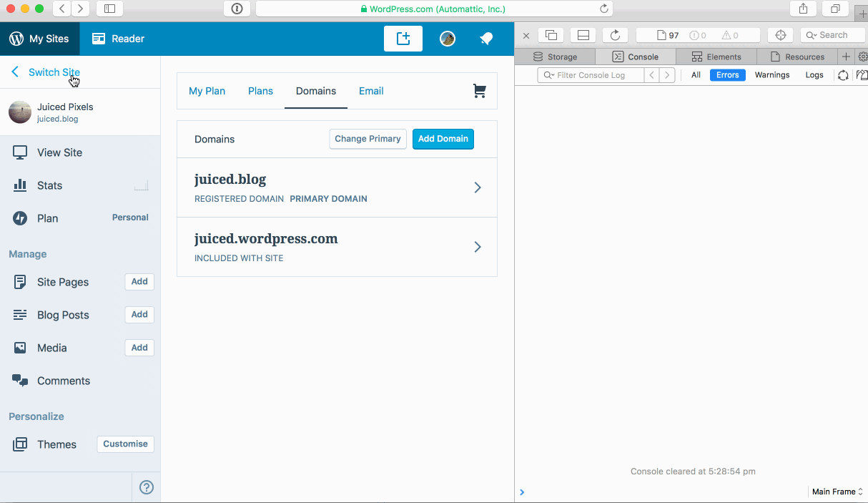Open the notifications bell
Screen dimensions: 868x503
click(486, 39)
